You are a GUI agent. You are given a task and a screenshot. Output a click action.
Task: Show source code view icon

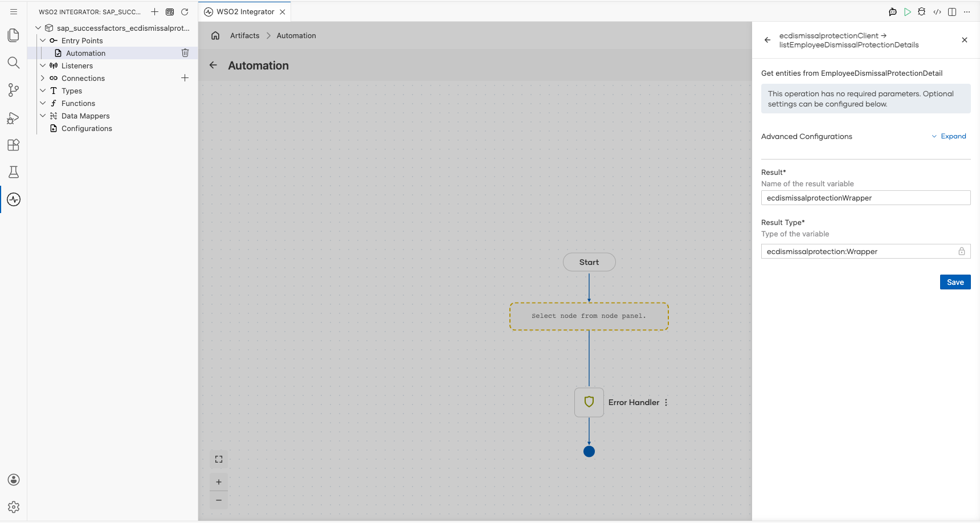pos(937,11)
